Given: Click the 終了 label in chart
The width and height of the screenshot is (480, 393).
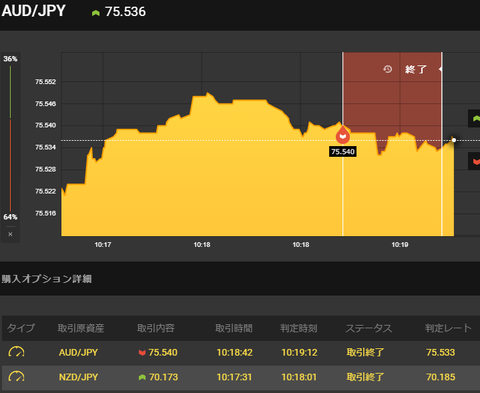Looking at the screenshot, I should click(416, 69).
